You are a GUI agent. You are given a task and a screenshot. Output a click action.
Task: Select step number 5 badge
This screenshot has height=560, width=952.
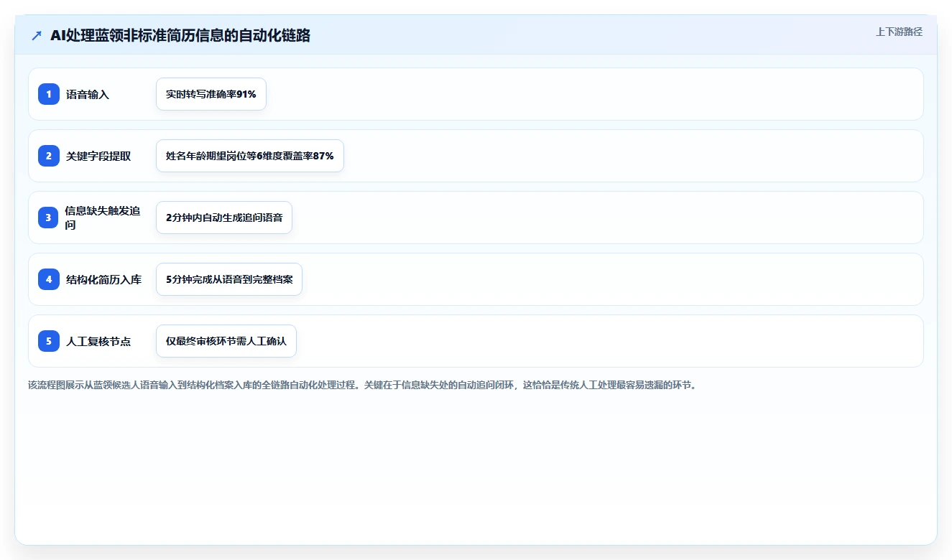point(49,341)
